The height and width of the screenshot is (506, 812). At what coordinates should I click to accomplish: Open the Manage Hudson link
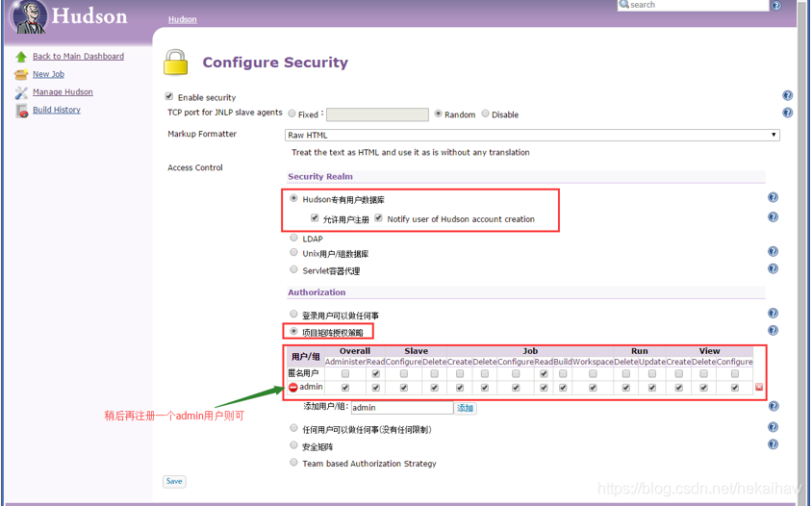63,92
